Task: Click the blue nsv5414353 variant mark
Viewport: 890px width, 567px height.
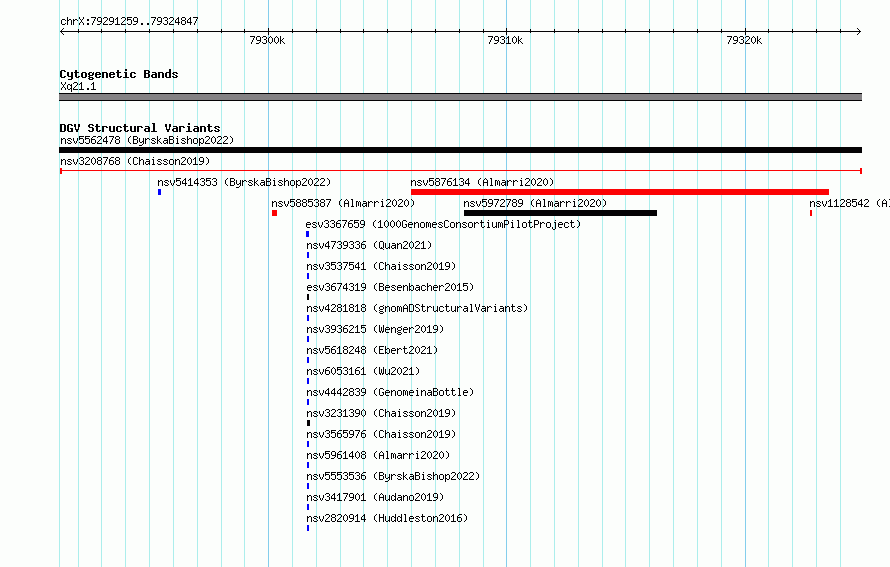Action: (159, 192)
